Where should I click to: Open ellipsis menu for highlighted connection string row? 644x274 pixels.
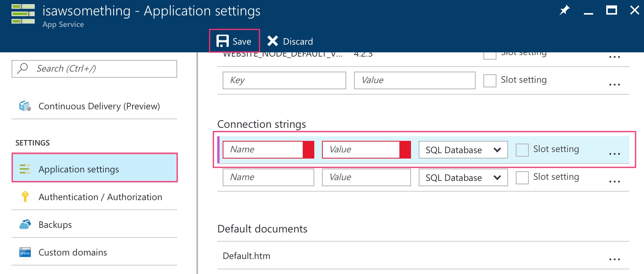pyautogui.click(x=615, y=154)
